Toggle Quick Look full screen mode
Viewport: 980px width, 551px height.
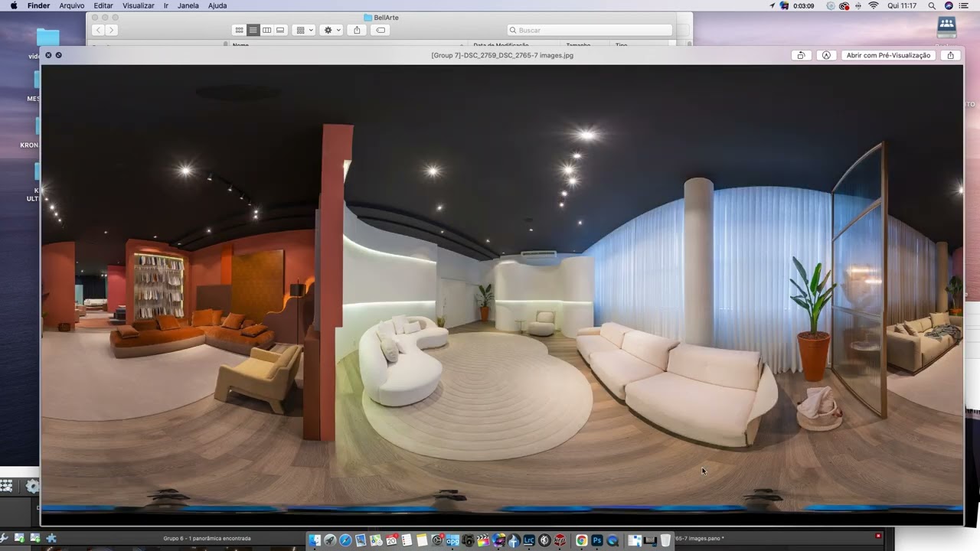pyautogui.click(x=59, y=55)
